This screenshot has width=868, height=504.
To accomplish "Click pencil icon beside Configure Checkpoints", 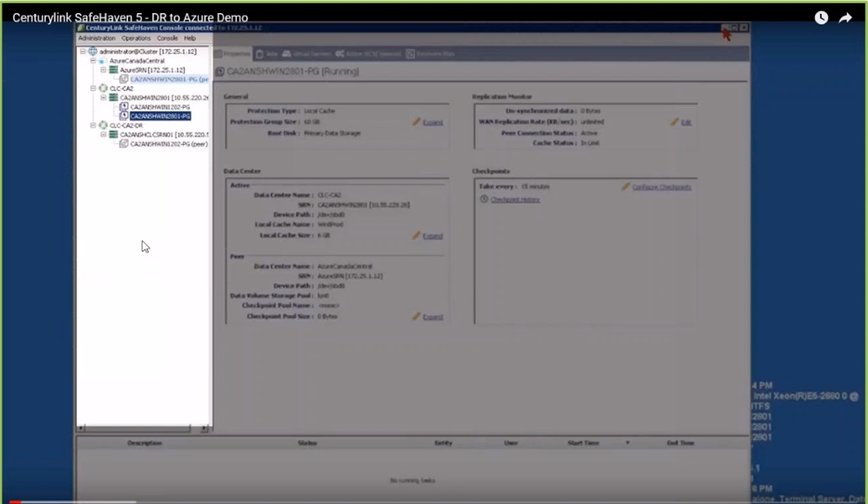I will pos(626,187).
